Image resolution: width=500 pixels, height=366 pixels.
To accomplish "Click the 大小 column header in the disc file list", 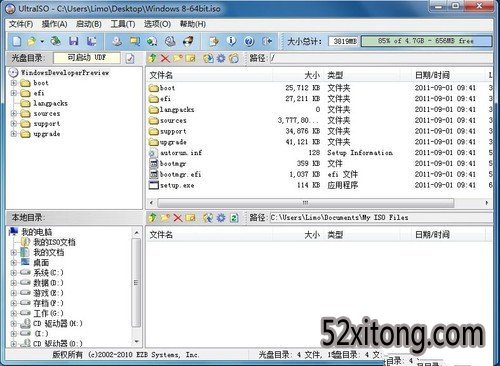I will [298, 75].
